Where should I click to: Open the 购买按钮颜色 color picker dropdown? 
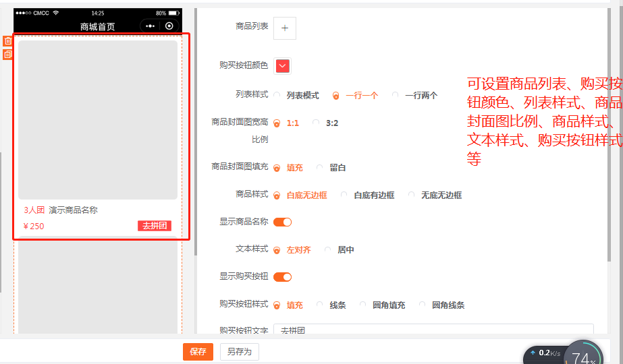(x=283, y=66)
